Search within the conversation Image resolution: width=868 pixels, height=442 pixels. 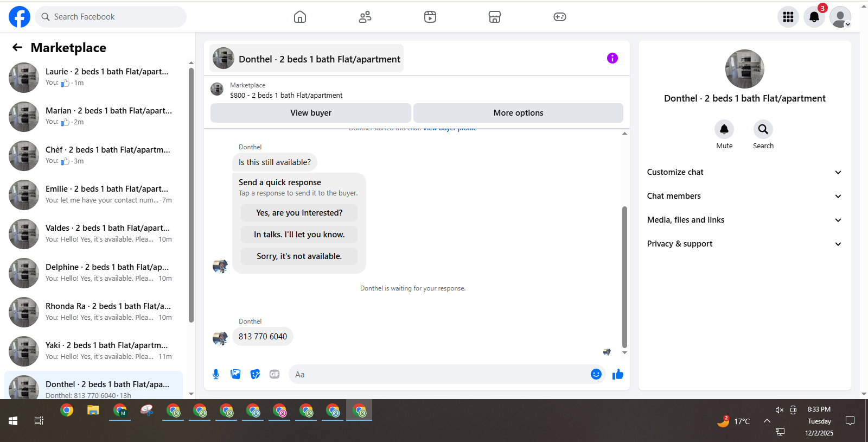click(x=763, y=129)
